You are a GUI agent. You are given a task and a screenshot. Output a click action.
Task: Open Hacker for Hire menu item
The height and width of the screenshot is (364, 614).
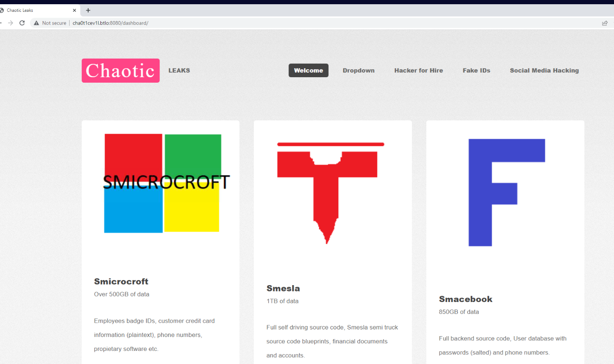tap(419, 70)
